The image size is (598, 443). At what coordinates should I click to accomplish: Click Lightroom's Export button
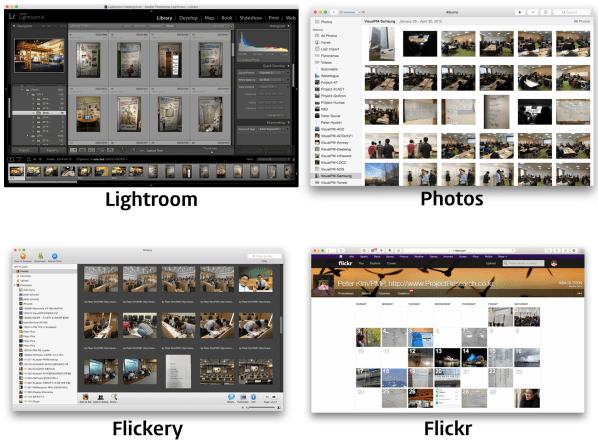coord(52,150)
